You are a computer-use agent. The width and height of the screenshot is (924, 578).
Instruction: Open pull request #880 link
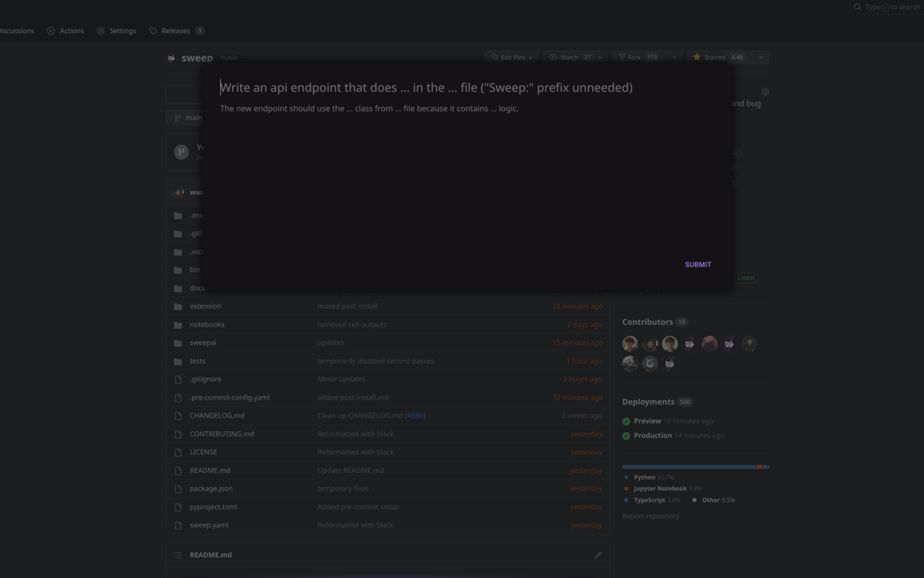(x=415, y=415)
